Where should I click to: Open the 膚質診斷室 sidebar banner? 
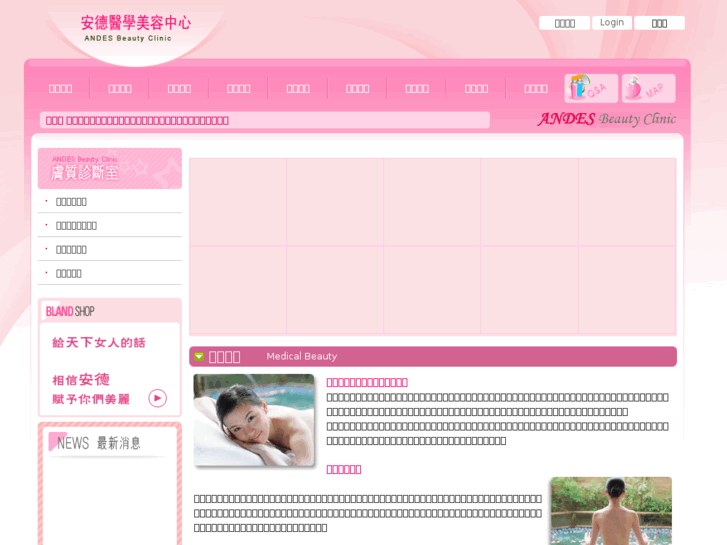coord(110,168)
